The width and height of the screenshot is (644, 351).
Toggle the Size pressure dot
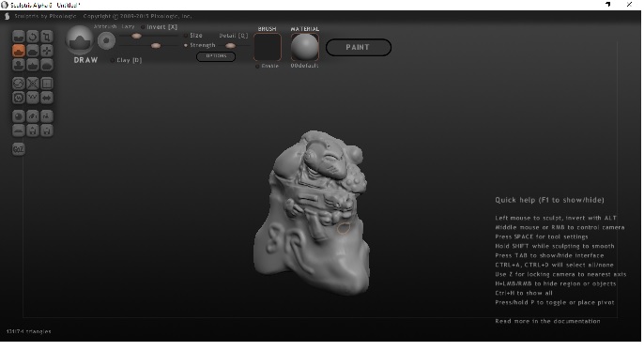(x=186, y=36)
